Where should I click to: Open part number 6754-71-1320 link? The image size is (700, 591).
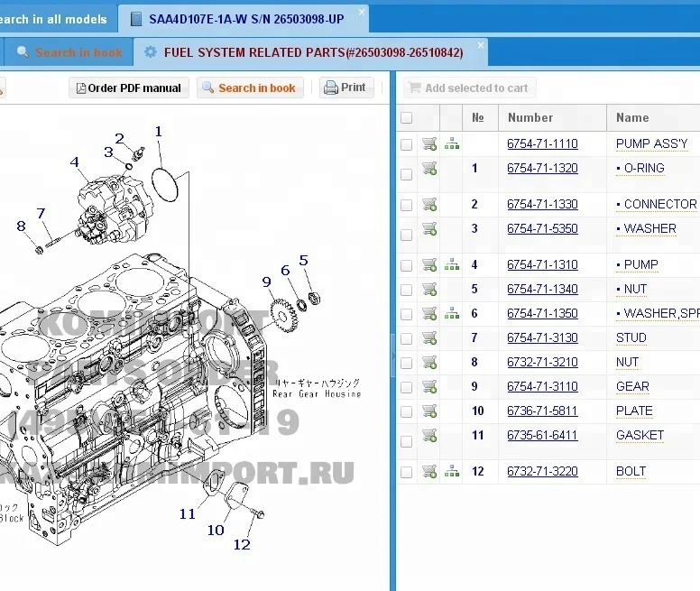click(x=542, y=169)
